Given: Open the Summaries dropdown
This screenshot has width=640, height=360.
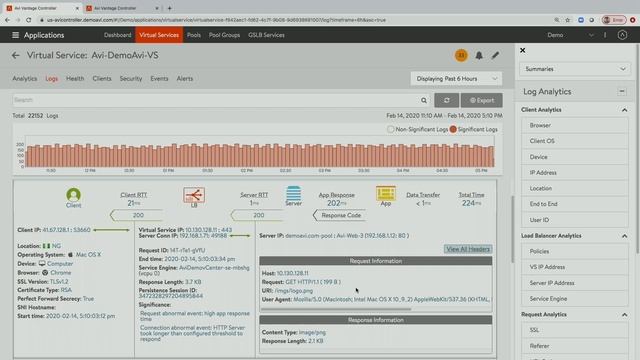Looking at the screenshot, I should 575,69.
